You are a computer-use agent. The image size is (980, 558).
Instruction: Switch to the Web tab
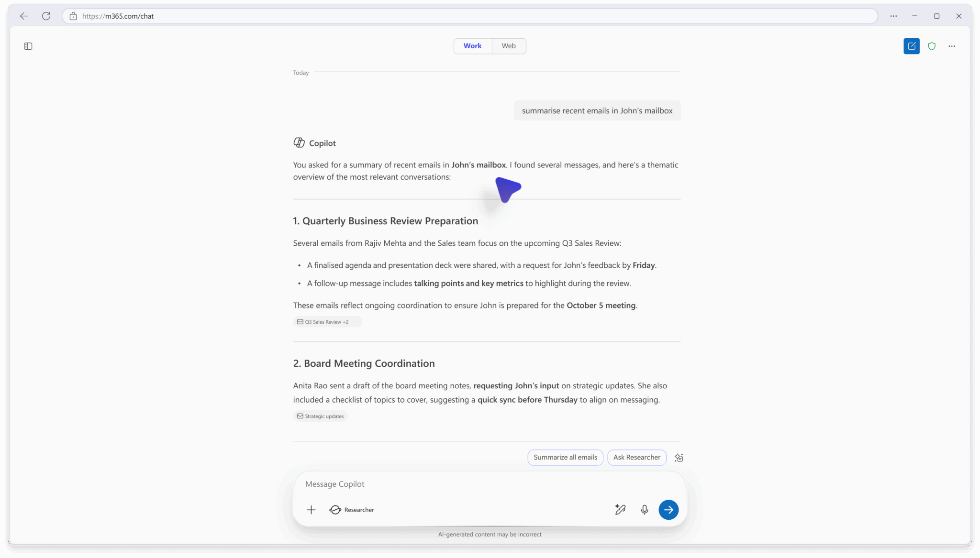[x=508, y=46]
